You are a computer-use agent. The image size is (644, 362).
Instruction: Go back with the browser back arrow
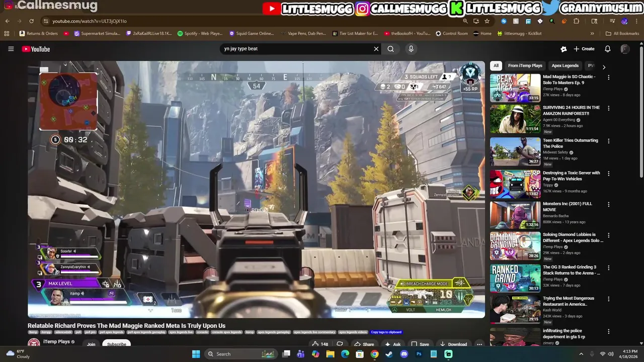[7, 21]
